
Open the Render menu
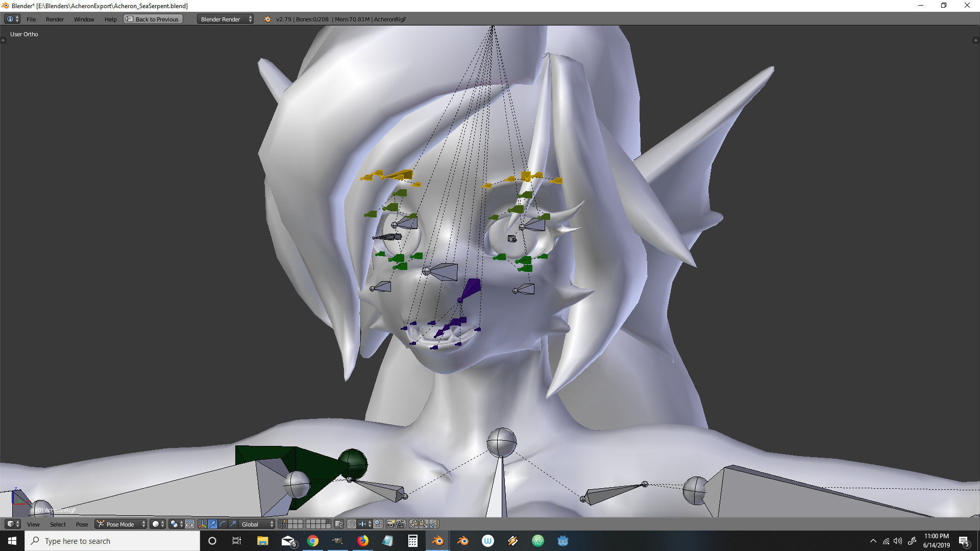pos(55,19)
